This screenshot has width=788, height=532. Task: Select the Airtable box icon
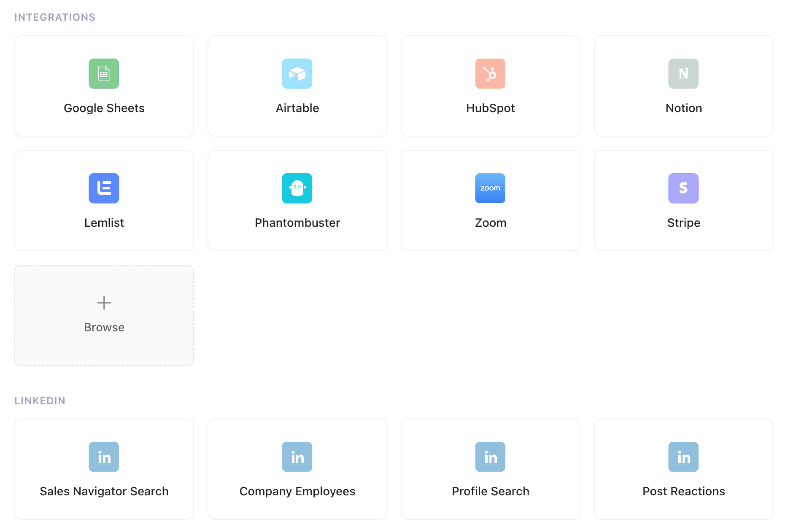pyautogui.click(x=297, y=74)
